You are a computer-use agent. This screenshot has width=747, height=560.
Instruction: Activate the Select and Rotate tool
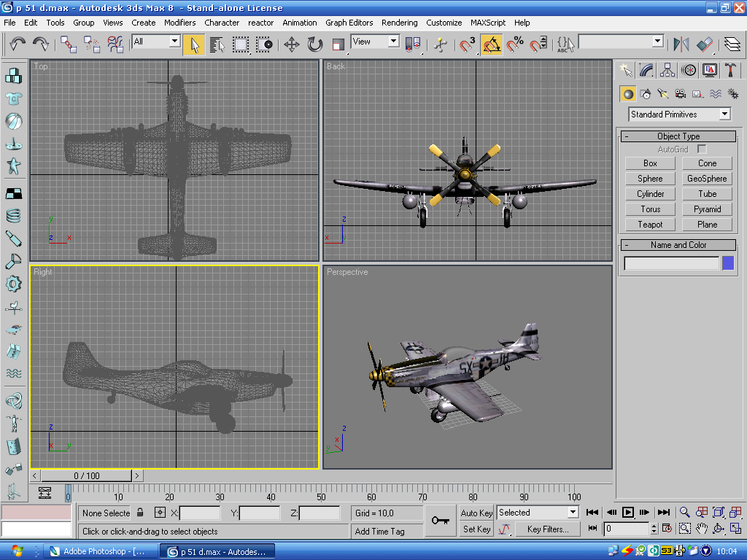tap(315, 44)
